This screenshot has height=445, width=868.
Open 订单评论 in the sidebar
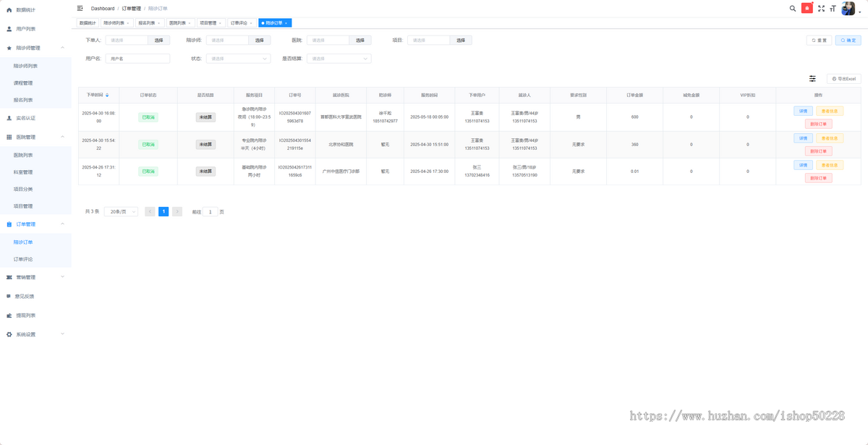[36, 259]
